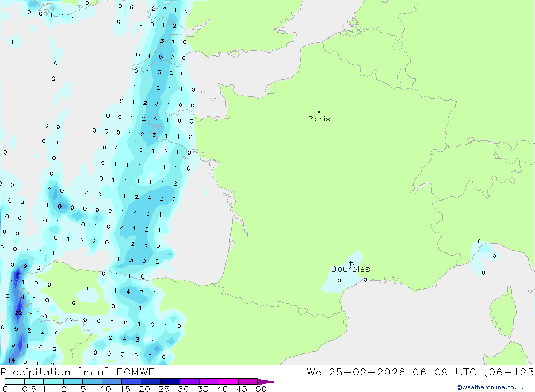Pick the 1–2 mm legend color swatch
Image resolution: width=535 pixels, height=392 pixels.
pyautogui.click(x=53, y=381)
